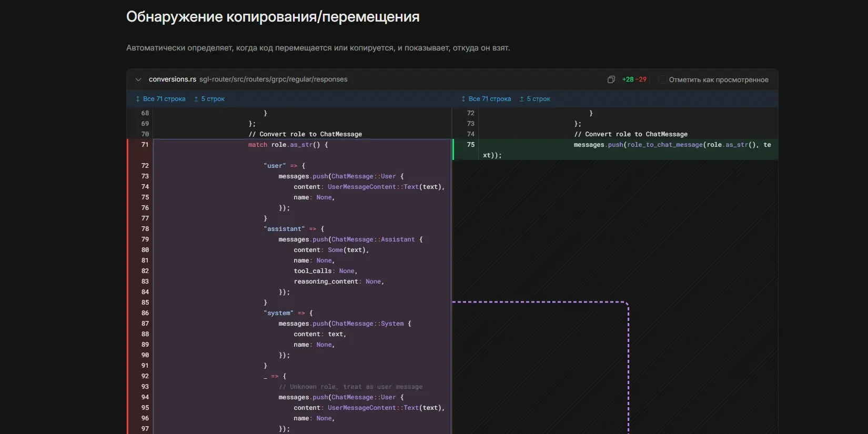Click 'UserMessageContent::Text(text),' on line 74

tap(386, 187)
